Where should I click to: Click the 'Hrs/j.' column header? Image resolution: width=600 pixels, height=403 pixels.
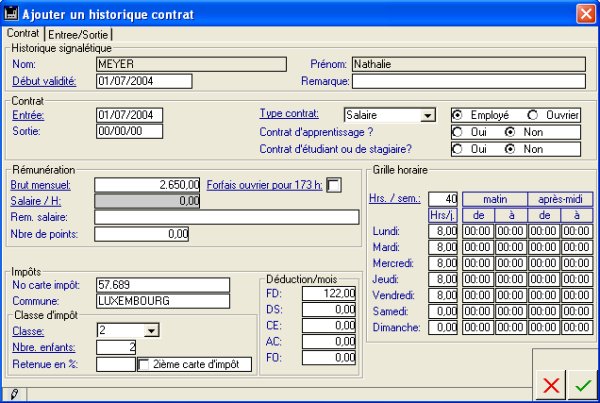443,215
